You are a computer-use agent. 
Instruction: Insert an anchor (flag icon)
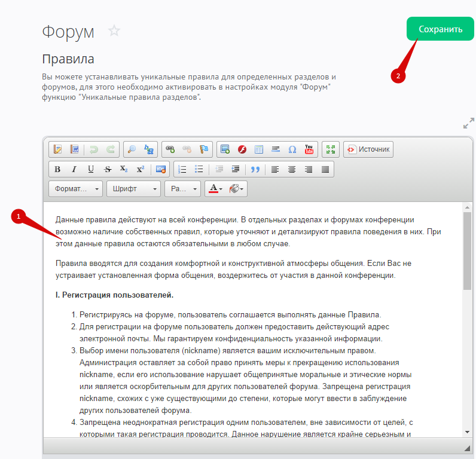[203, 149]
